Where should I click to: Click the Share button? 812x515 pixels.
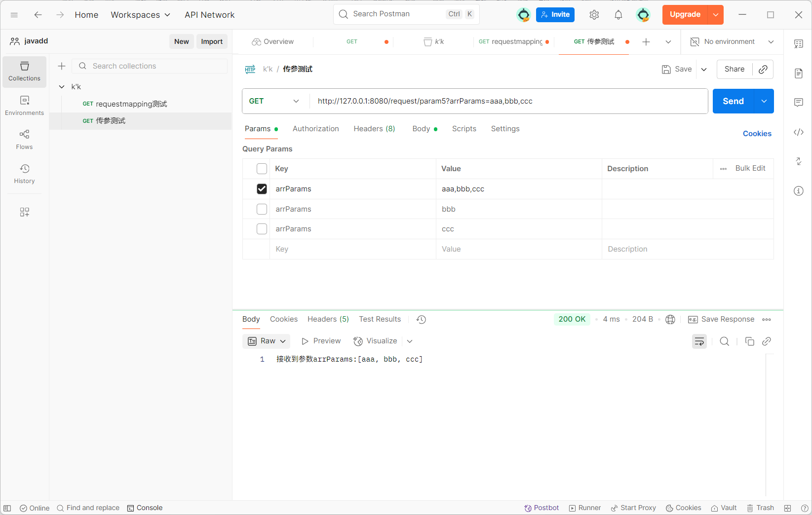point(735,69)
